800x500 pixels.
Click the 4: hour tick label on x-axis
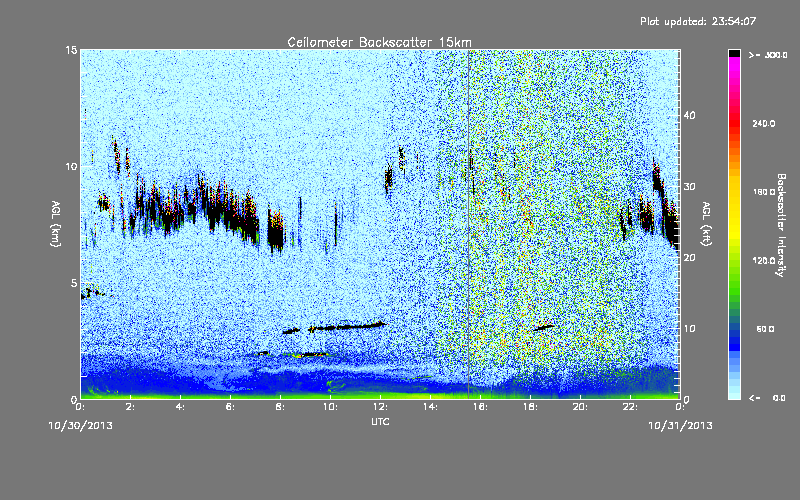180,407
